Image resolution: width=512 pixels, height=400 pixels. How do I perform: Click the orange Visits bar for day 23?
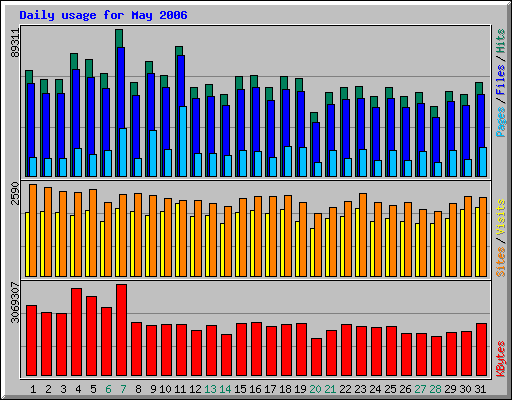click(x=363, y=235)
